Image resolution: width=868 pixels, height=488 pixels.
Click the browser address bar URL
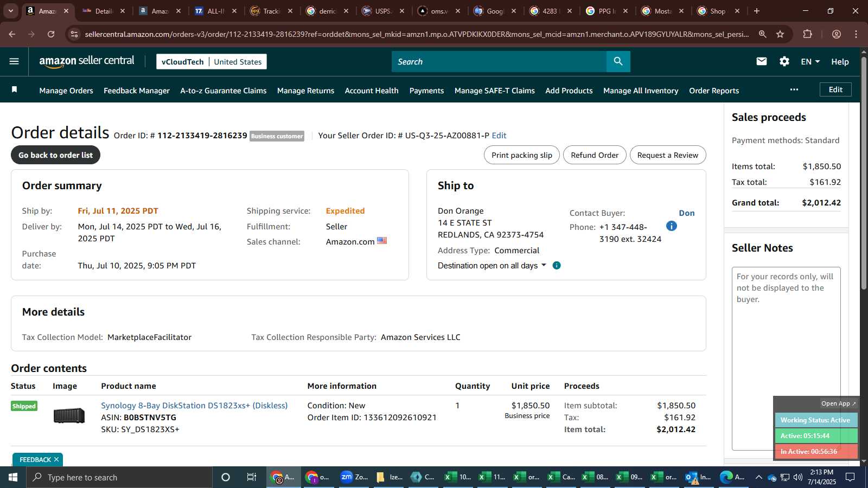coord(417,34)
